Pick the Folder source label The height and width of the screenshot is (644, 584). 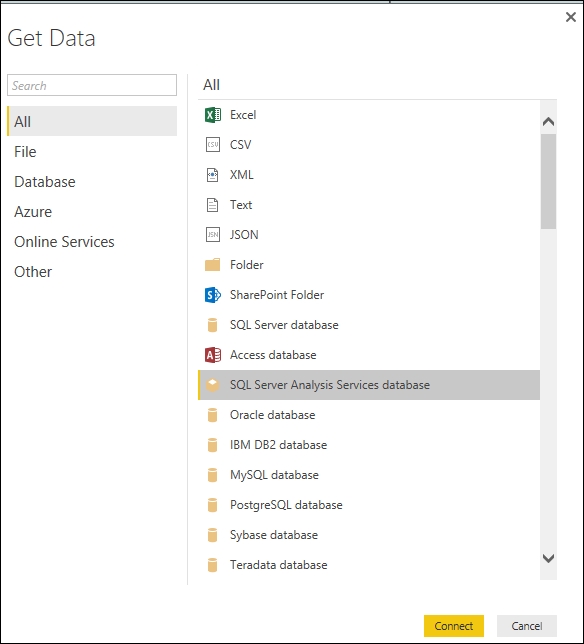tap(247, 265)
